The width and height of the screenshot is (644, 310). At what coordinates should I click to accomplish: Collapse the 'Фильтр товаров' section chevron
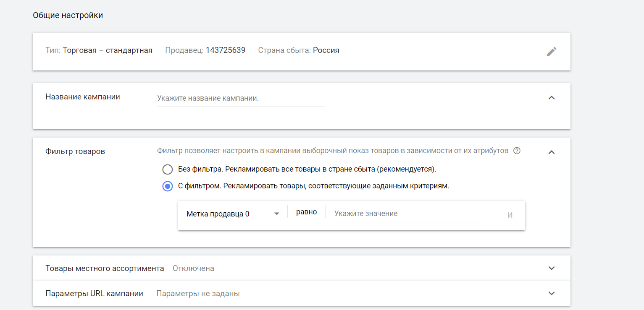click(552, 152)
